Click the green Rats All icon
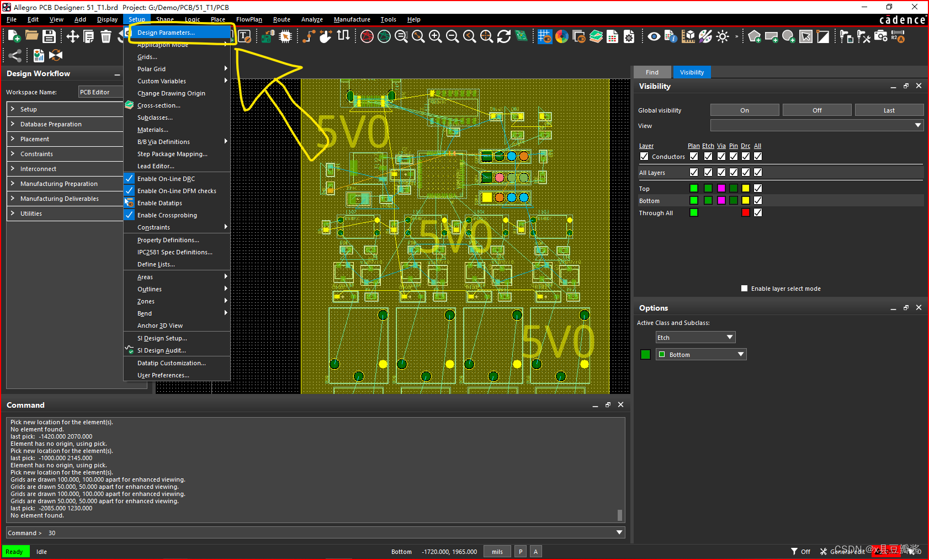 (x=384, y=36)
